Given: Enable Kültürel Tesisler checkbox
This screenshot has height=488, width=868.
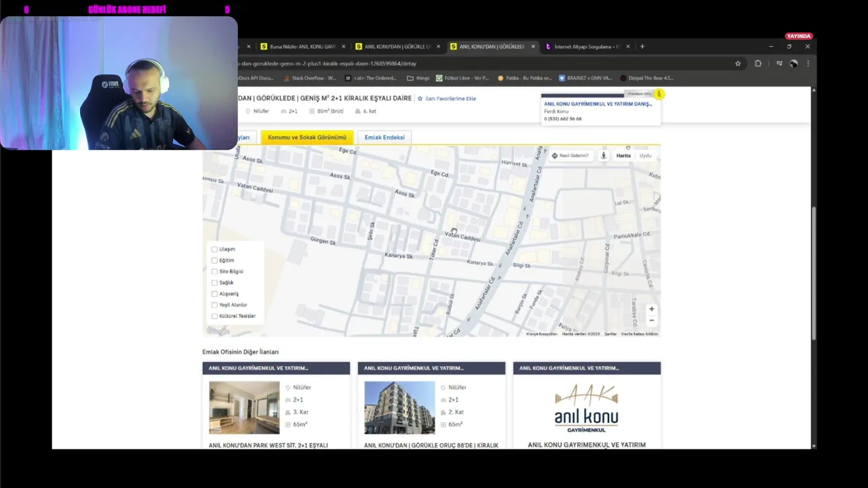Looking at the screenshot, I should tap(214, 316).
